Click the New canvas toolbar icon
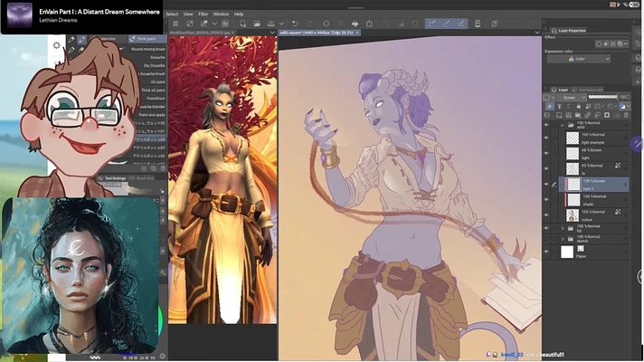 click(242, 24)
